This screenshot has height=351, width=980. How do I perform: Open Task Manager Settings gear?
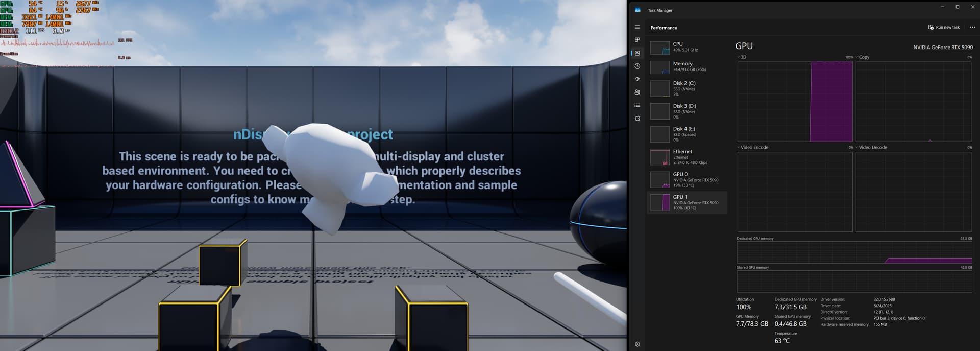click(x=637, y=344)
